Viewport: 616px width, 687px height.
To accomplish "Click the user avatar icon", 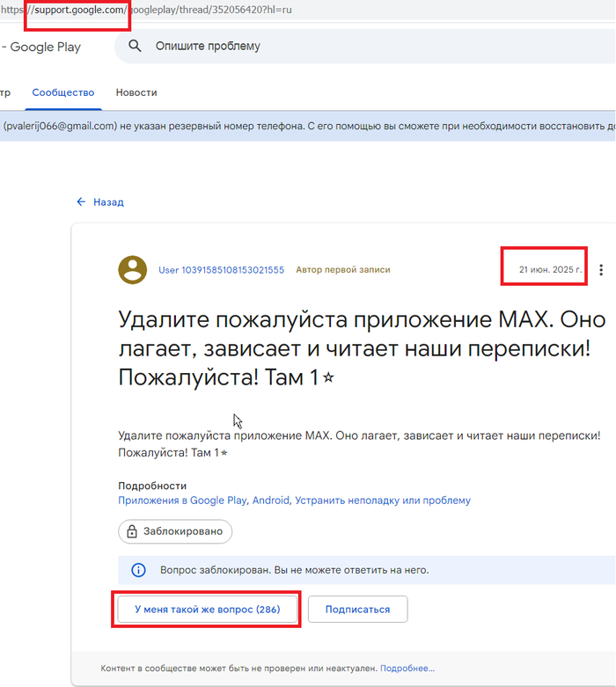I will click(x=132, y=270).
